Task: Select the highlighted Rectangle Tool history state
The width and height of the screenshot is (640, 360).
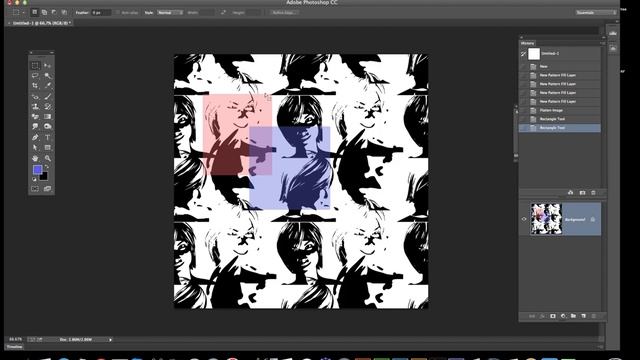Action: [560, 128]
